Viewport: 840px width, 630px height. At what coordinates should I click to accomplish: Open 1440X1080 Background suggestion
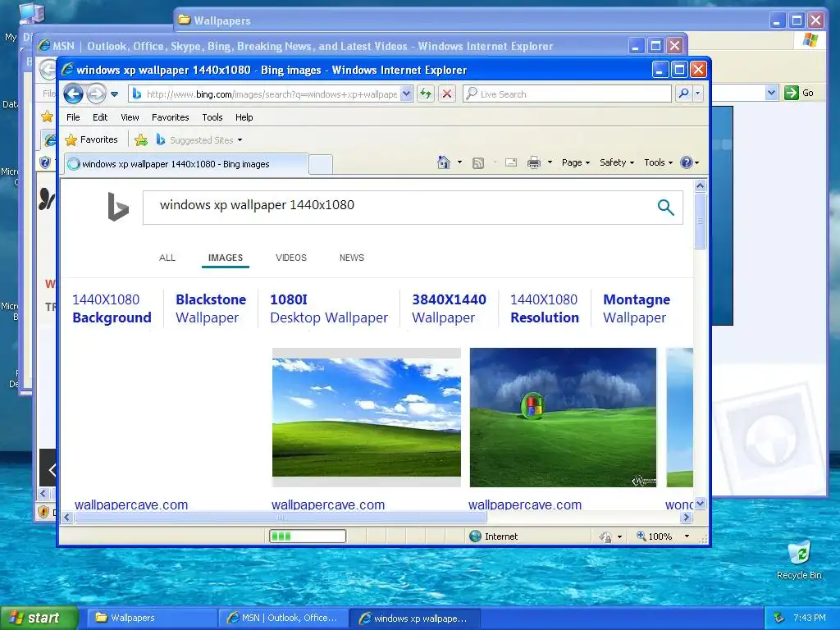coord(112,308)
